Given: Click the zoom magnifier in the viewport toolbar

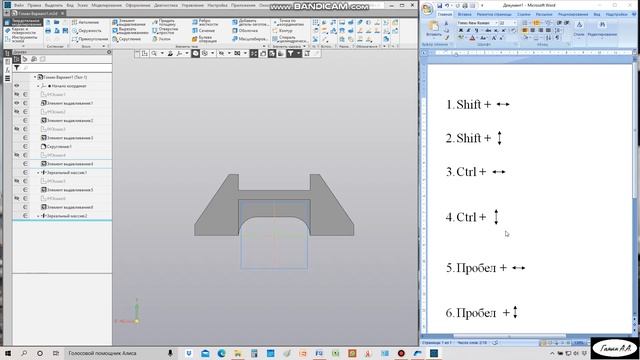Looking at the screenshot, I should (154, 53).
